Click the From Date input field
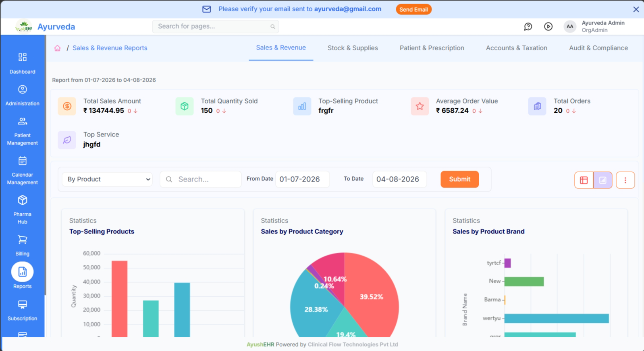Viewport: 644px width, 351px height. click(x=302, y=179)
